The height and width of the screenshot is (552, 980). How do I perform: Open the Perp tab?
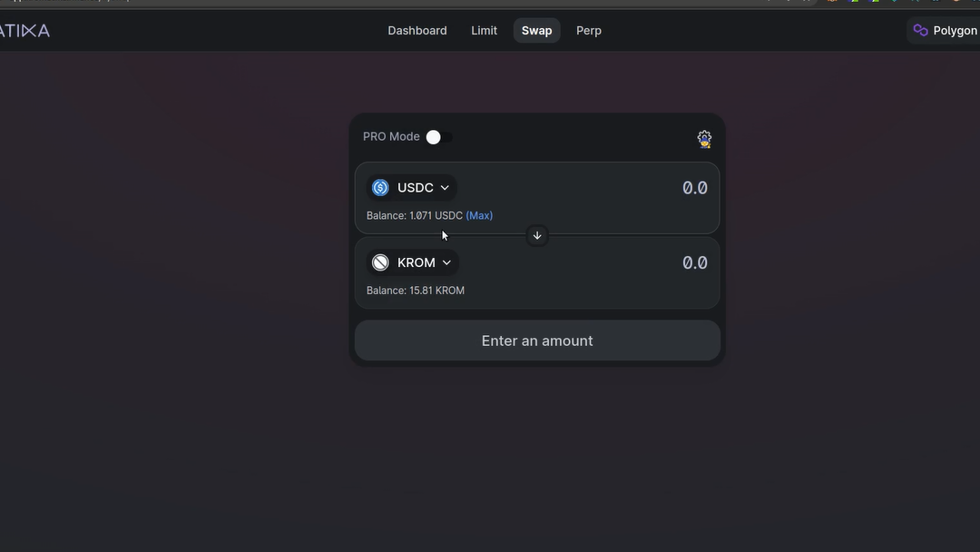coord(589,31)
